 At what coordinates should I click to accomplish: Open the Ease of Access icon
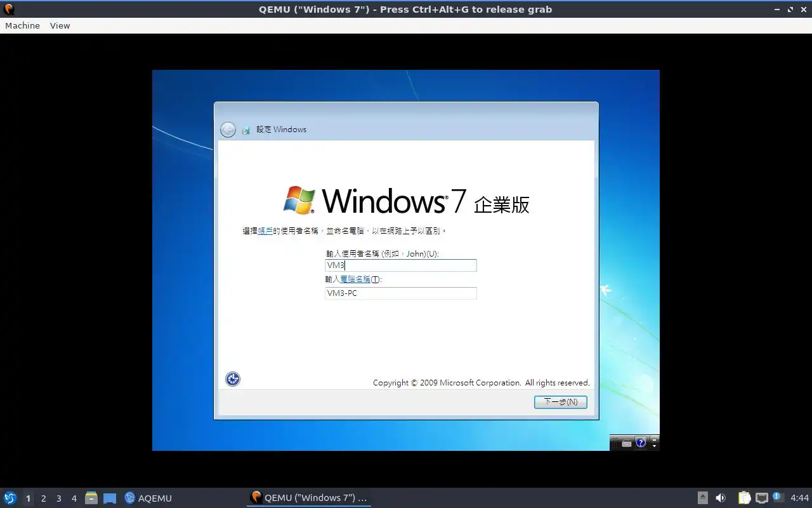point(233,379)
